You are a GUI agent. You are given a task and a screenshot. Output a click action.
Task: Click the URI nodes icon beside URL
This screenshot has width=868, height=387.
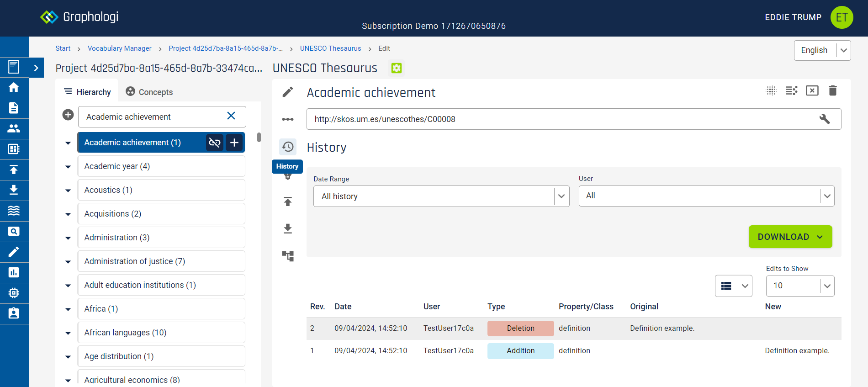pos(288,119)
